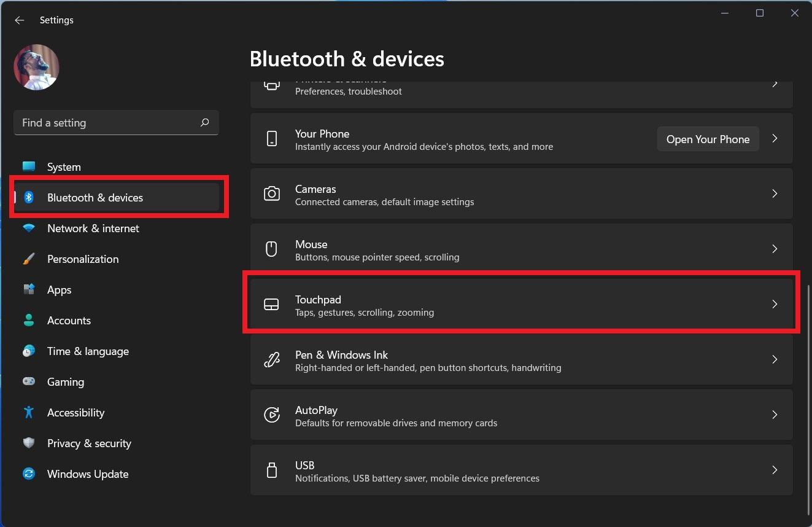Image resolution: width=812 pixels, height=527 pixels.
Task: Click the AutoPlay icon
Action: [271, 415]
